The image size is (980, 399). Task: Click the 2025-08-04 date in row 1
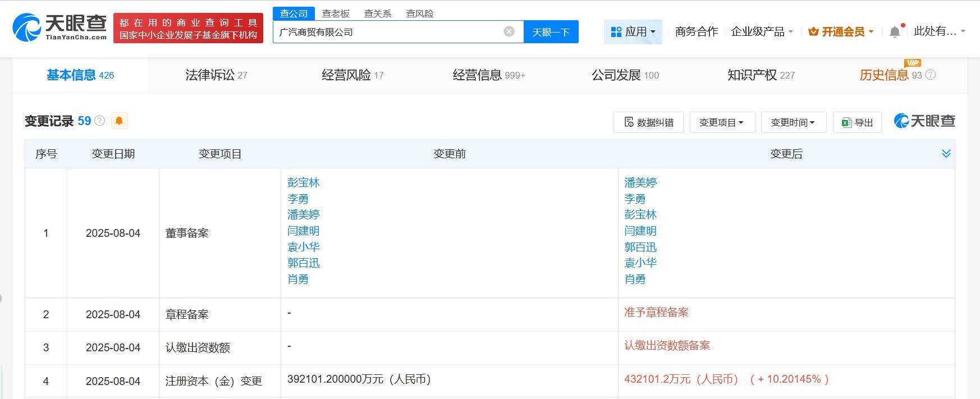[113, 233]
